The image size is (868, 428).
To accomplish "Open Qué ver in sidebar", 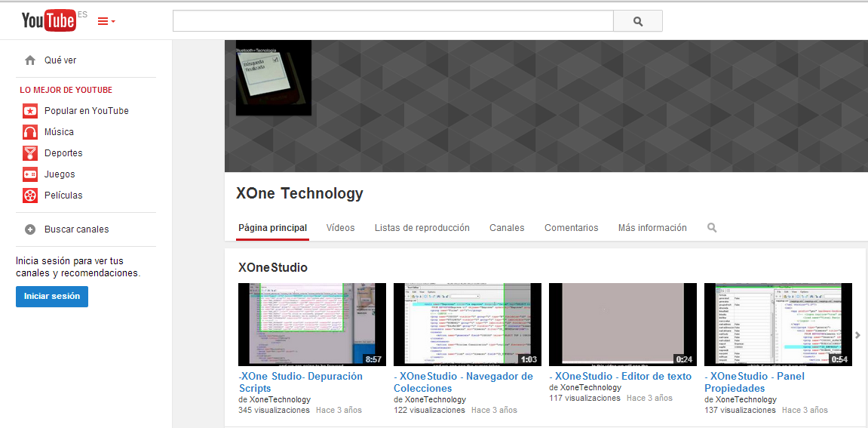I will (x=60, y=60).
